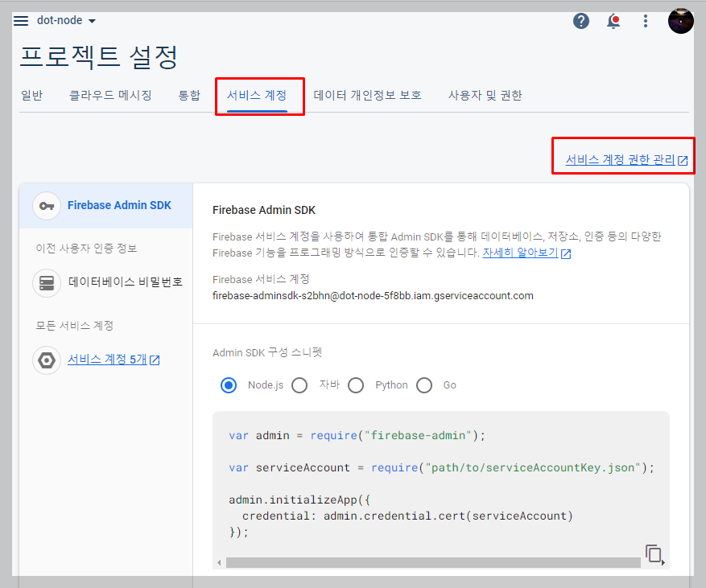
Task: Switch to the 일반 tab
Action: point(31,96)
